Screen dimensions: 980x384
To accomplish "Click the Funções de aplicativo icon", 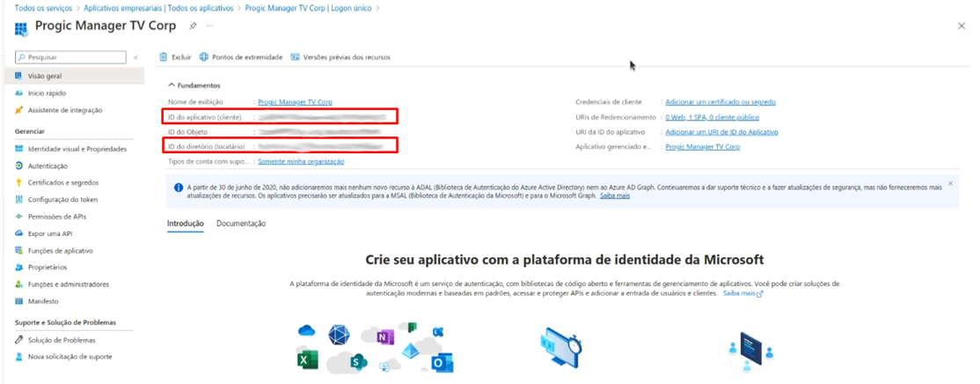I will [x=18, y=250].
